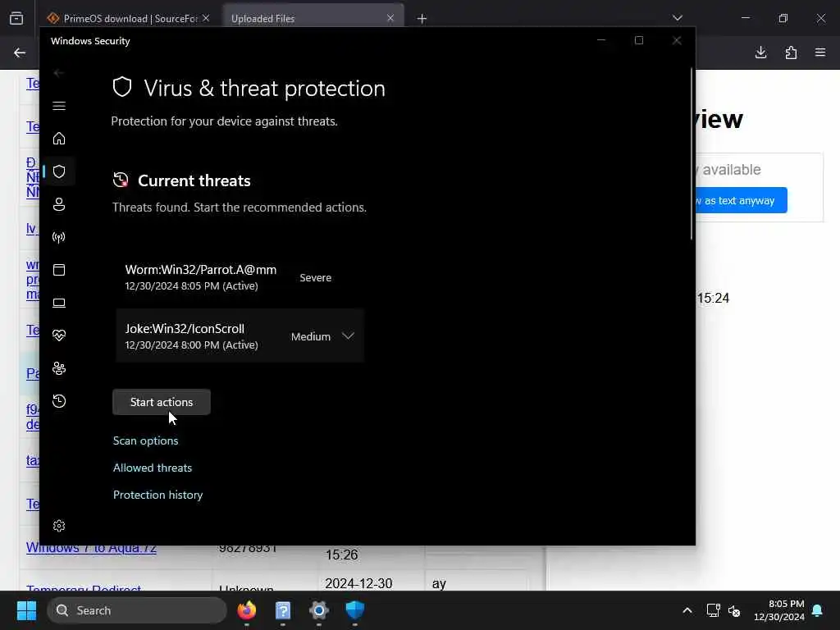Expand Joke:Win32/IconScroll threat chevron

[x=348, y=336]
